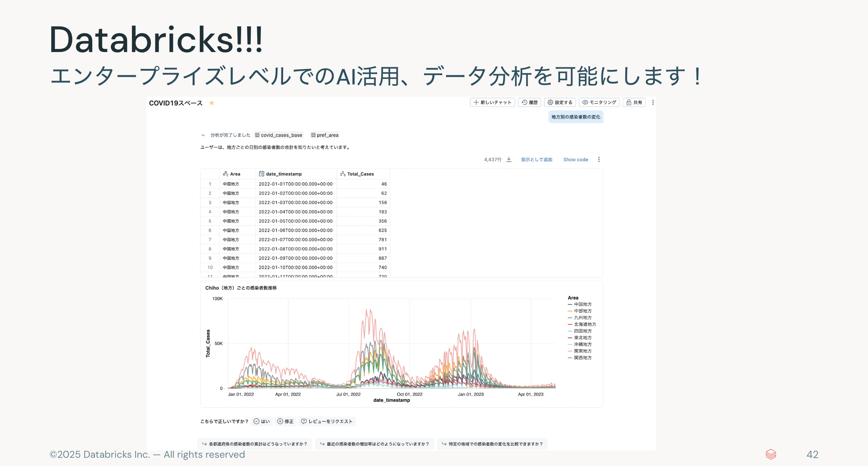868x466 pixels.
Task: Click the 4,437行 row count label
Action: tap(493, 160)
